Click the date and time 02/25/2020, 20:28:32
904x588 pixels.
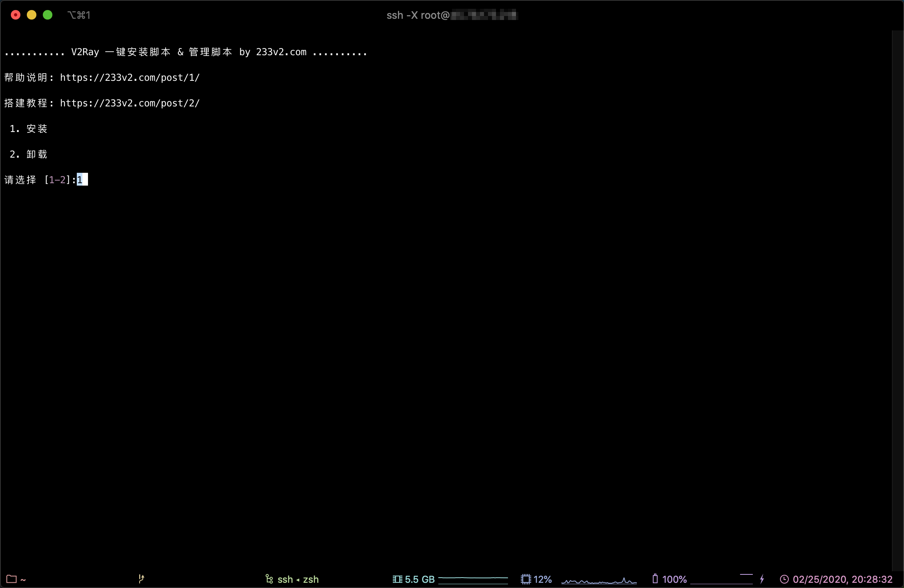coord(843,579)
